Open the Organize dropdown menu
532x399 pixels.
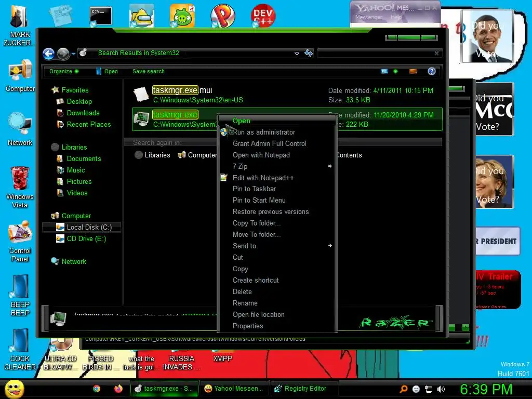point(64,71)
